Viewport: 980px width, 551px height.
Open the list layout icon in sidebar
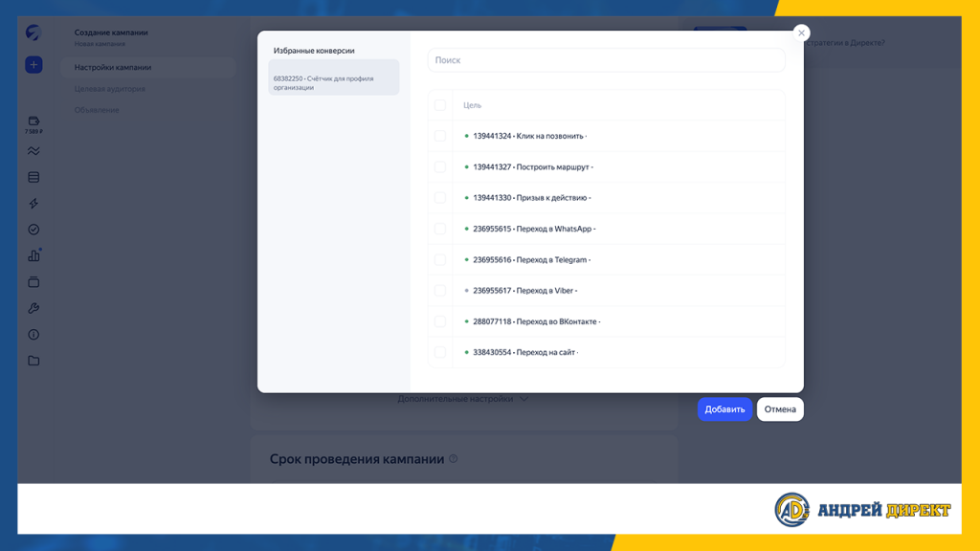pos(33,177)
